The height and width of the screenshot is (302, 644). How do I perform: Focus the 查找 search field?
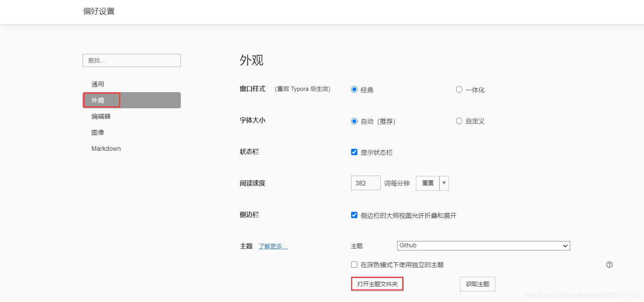click(132, 60)
